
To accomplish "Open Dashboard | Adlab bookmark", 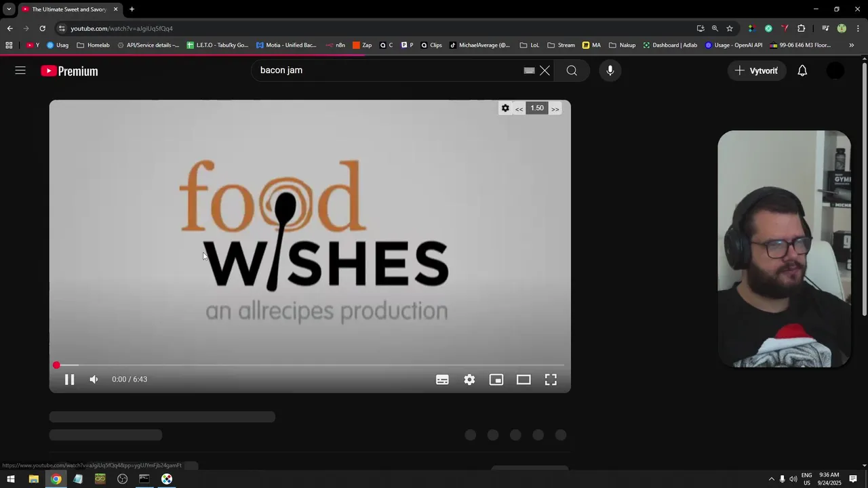I will 670,45.
